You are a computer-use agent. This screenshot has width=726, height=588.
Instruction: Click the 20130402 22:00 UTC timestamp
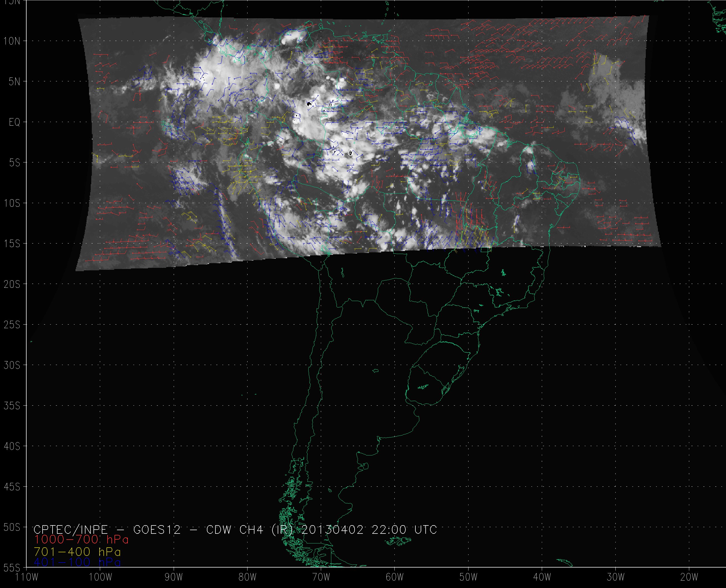pos(369,529)
